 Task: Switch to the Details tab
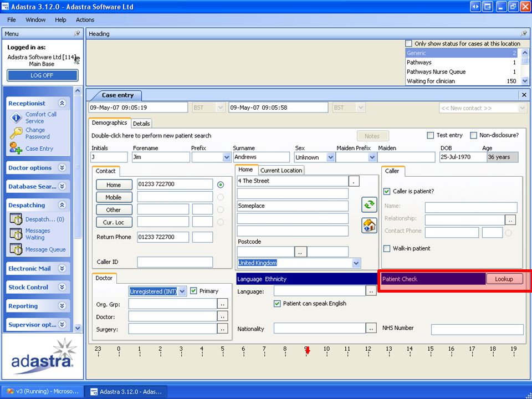(x=141, y=124)
